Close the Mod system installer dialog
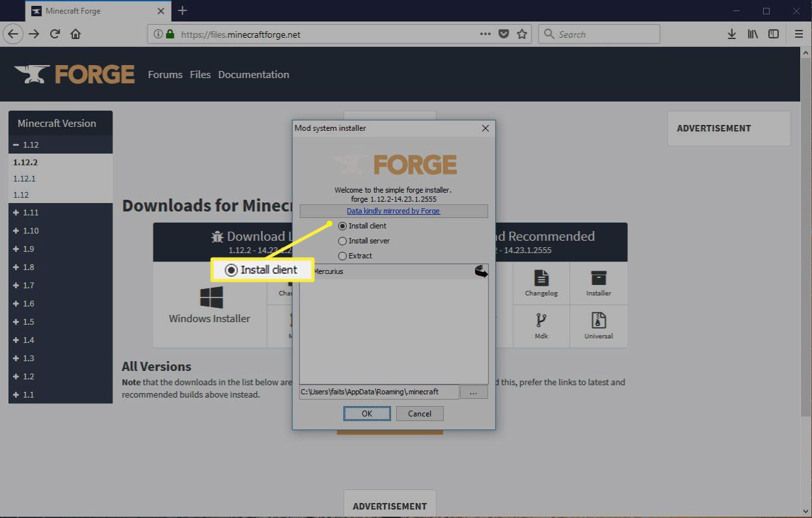 [485, 128]
